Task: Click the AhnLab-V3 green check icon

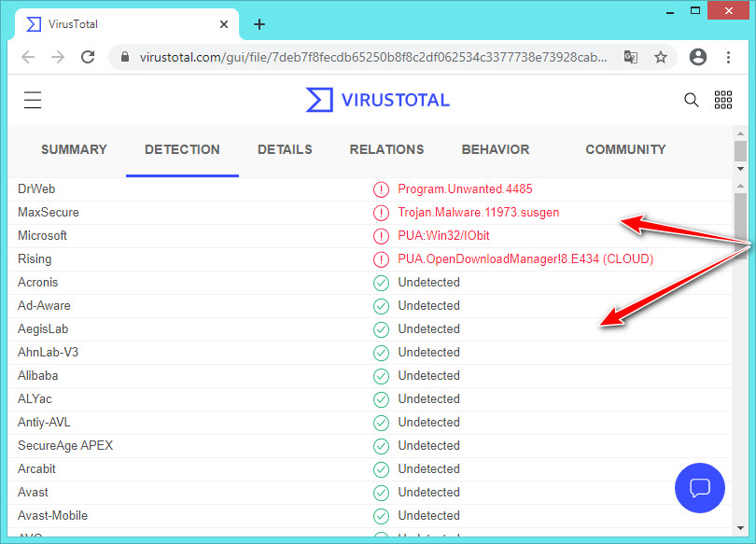Action: pyautogui.click(x=381, y=353)
